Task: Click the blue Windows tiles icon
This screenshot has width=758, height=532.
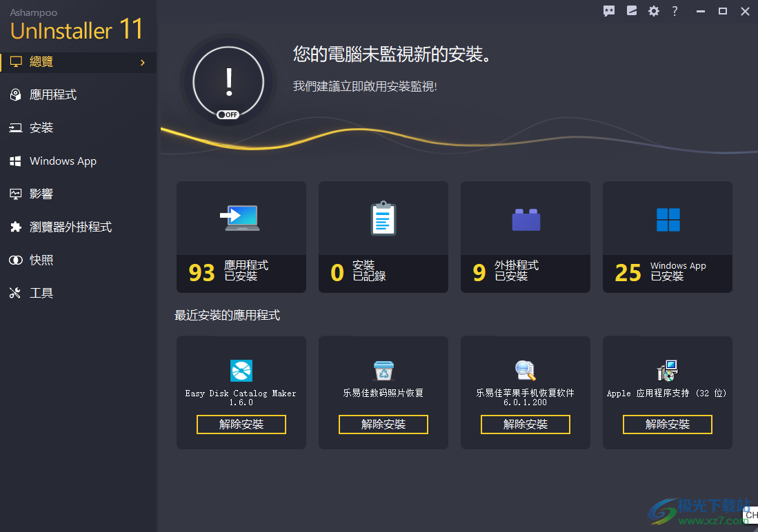Action: [668, 220]
